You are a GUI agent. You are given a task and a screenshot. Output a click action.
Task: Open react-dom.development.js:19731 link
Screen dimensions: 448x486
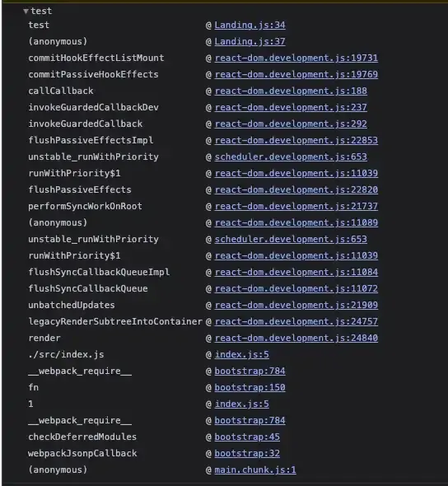(x=296, y=58)
